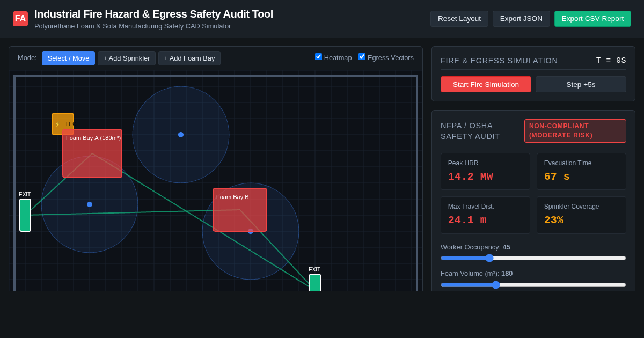The height and width of the screenshot is (338, 644).
Task: Click Reset Layout button
Action: pyautogui.click(x=459, y=19)
